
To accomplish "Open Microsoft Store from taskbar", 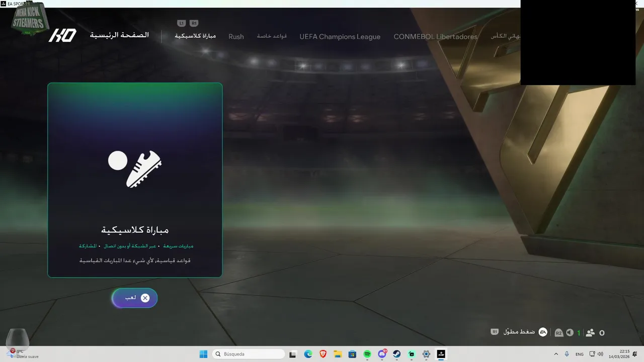I will tap(352, 354).
